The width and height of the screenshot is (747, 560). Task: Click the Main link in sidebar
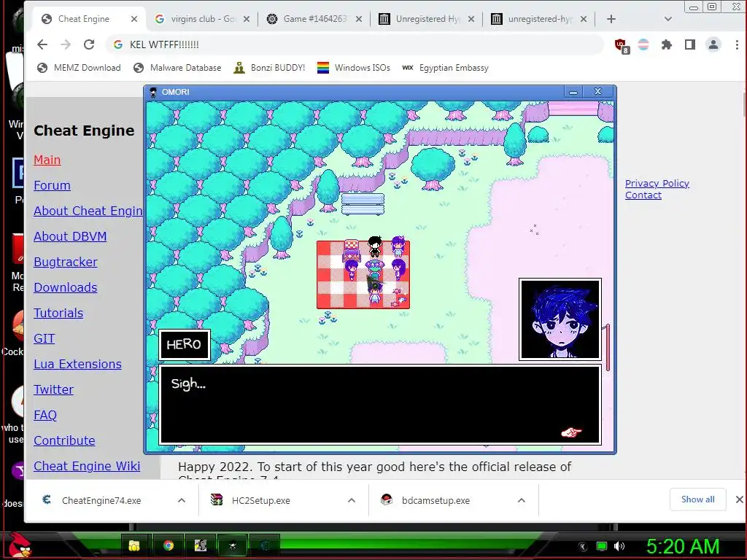click(47, 160)
